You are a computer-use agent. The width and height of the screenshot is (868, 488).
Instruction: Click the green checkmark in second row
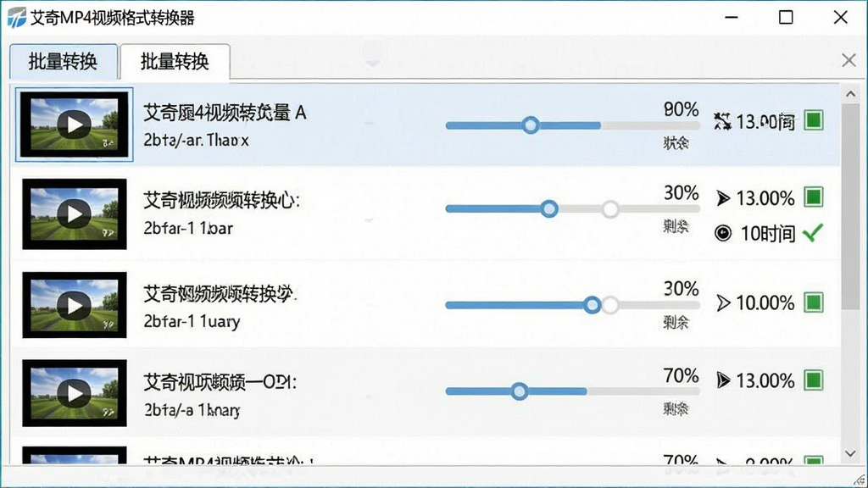tap(812, 232)
